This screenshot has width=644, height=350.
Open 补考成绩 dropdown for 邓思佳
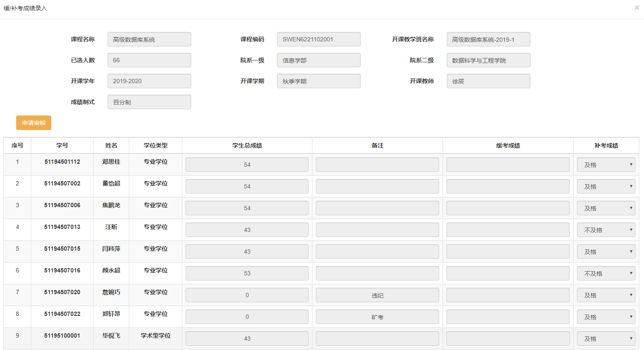pyautogui.click(x=606, y=165)
